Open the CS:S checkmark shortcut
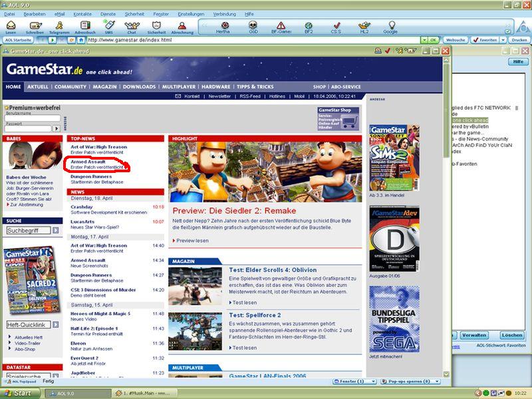 336,27
